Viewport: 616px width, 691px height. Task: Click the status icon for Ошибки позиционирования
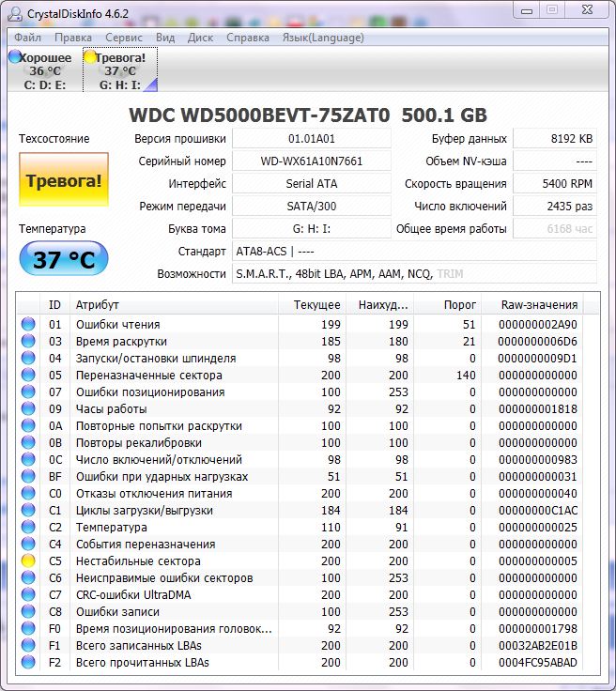tap(28, 392)
